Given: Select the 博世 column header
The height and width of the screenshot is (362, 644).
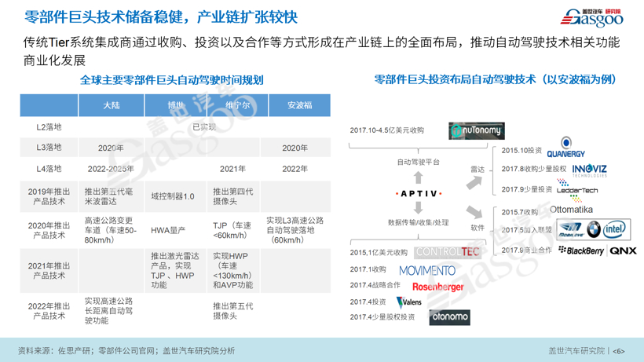Looking at the screenshot, I should coord(176,105).
